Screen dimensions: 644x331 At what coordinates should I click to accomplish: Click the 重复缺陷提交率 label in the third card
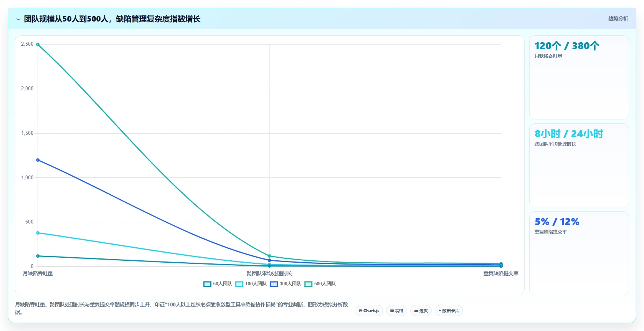[551, 232]
